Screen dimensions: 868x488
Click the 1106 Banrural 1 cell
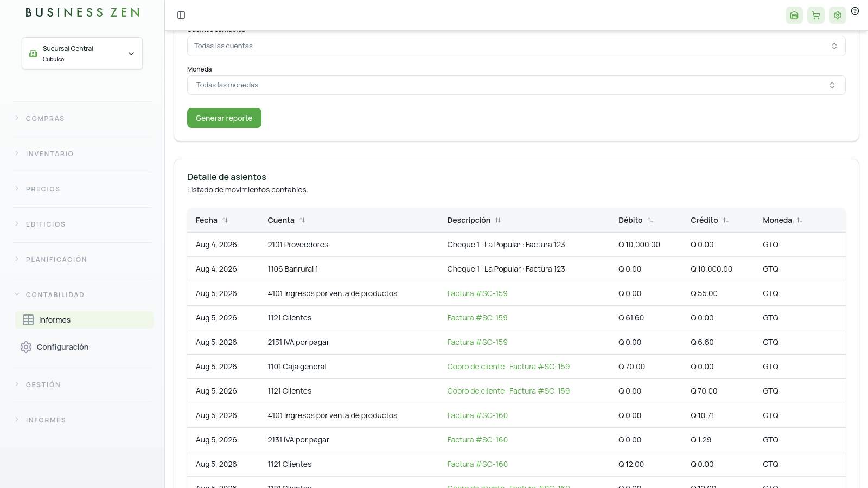pyautogui.click(x=293, y=269)
